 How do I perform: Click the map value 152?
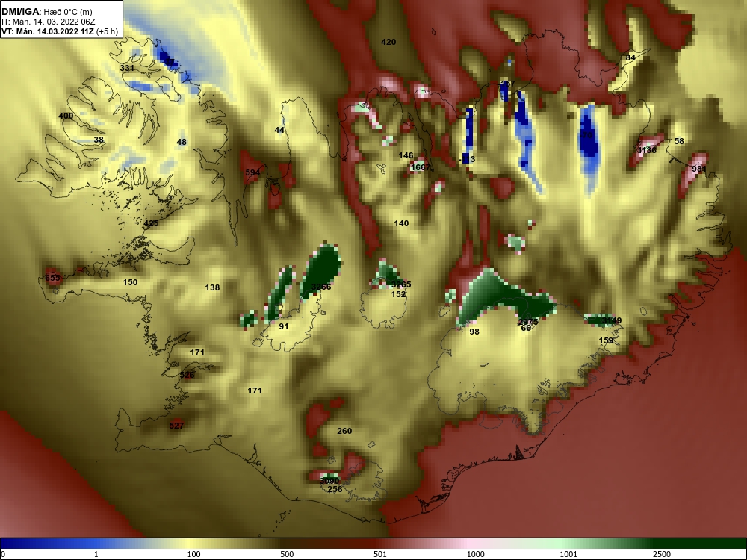point(398,293)
